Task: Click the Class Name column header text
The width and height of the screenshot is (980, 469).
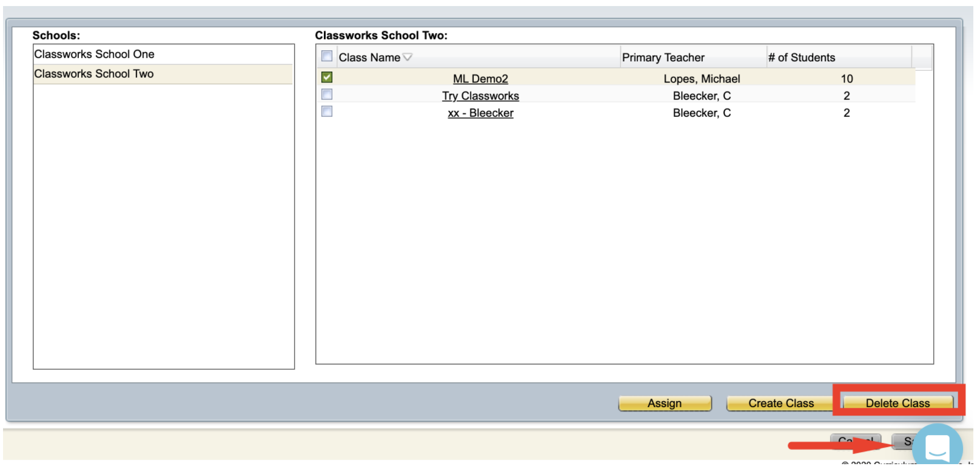Action: [369, 58]
